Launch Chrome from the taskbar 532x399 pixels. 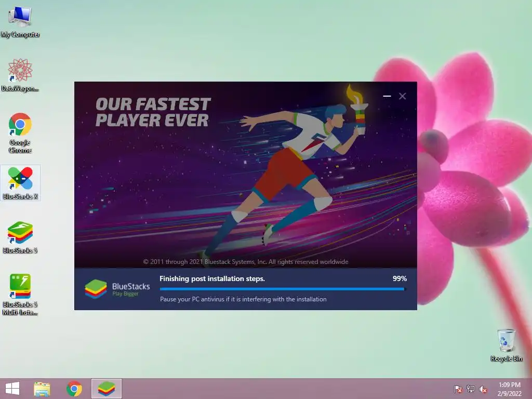pos(74,389)
